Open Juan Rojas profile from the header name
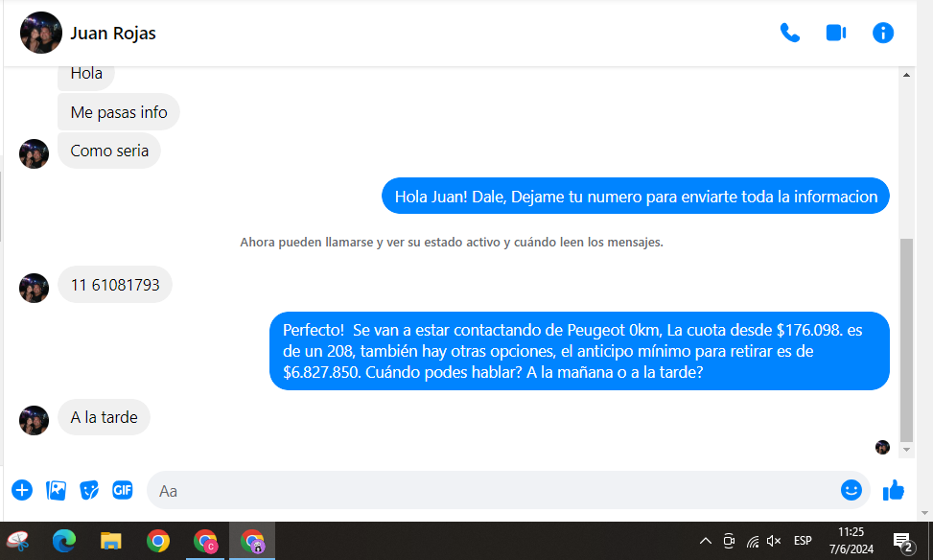The image size is (933, 560). pyautogui.click(x=113, y=34)
